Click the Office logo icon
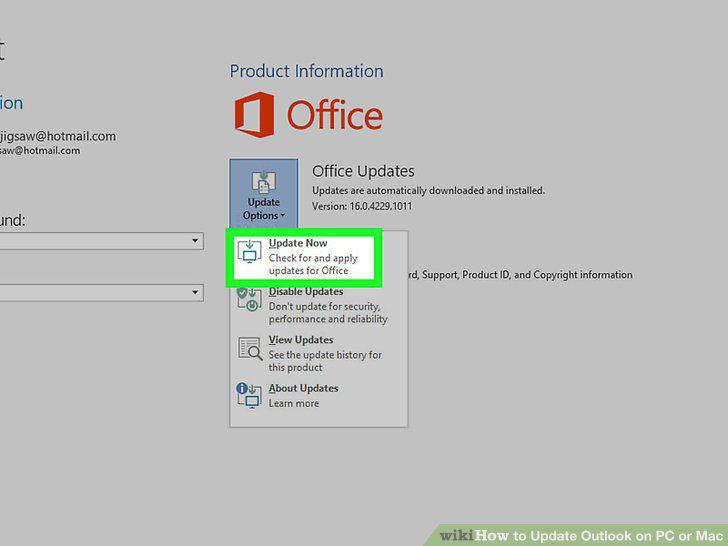The width and height of the screenshot is (728, 546). [x=254, y=115]
